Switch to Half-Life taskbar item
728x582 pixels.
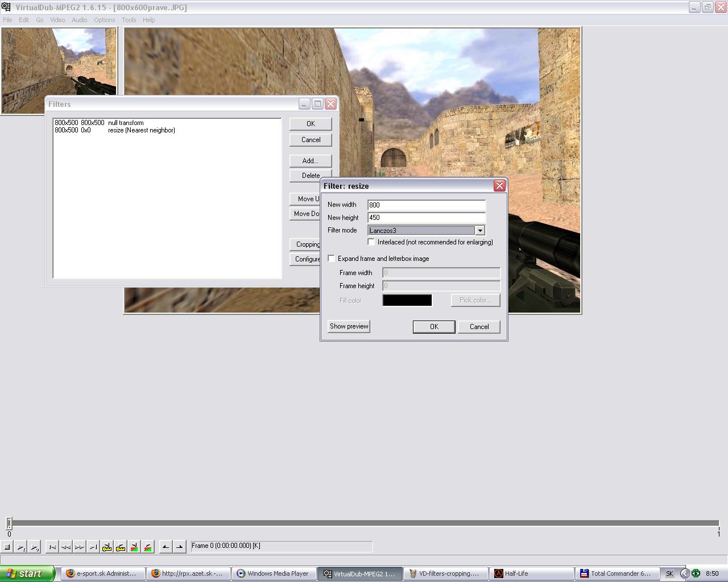pyautogui.click(x=531, y=573)
